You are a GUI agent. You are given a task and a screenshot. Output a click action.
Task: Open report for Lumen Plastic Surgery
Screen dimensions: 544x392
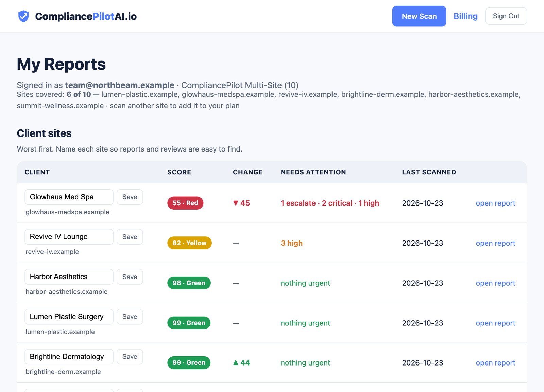(x=495, y=323)
